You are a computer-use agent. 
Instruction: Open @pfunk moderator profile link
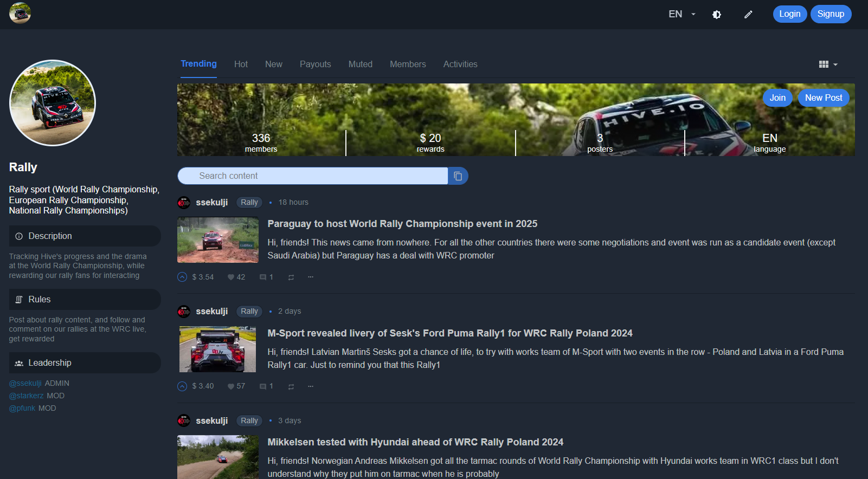click(22, 408)
